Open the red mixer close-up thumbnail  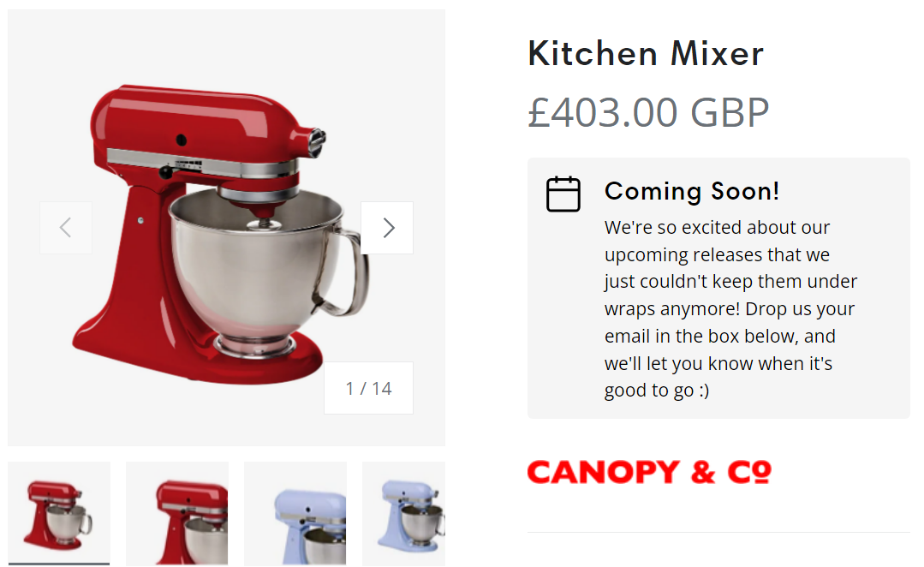pos(176,513)
